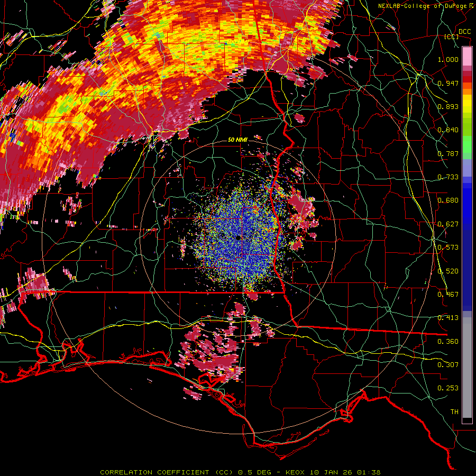Click the NEXLAB-College of DuPage label
The image size is (476, 476).
point(426,6)
